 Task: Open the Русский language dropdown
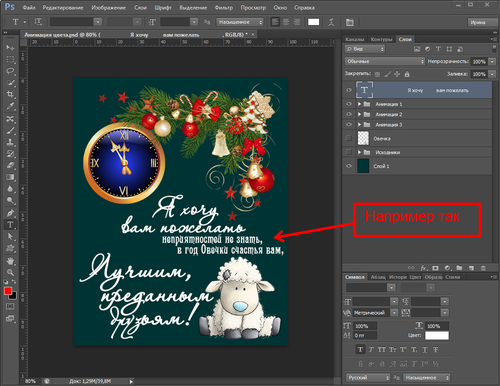click(368, 378)
